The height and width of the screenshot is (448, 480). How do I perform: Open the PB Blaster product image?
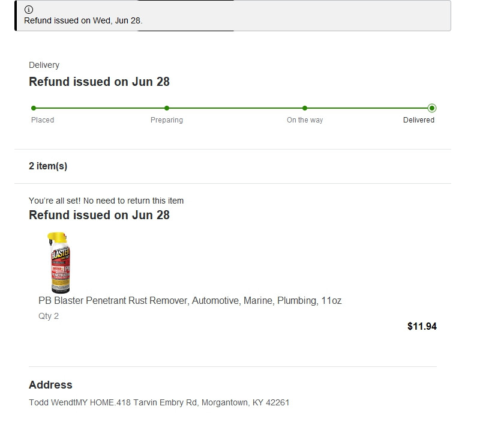[x=59, y=262]
